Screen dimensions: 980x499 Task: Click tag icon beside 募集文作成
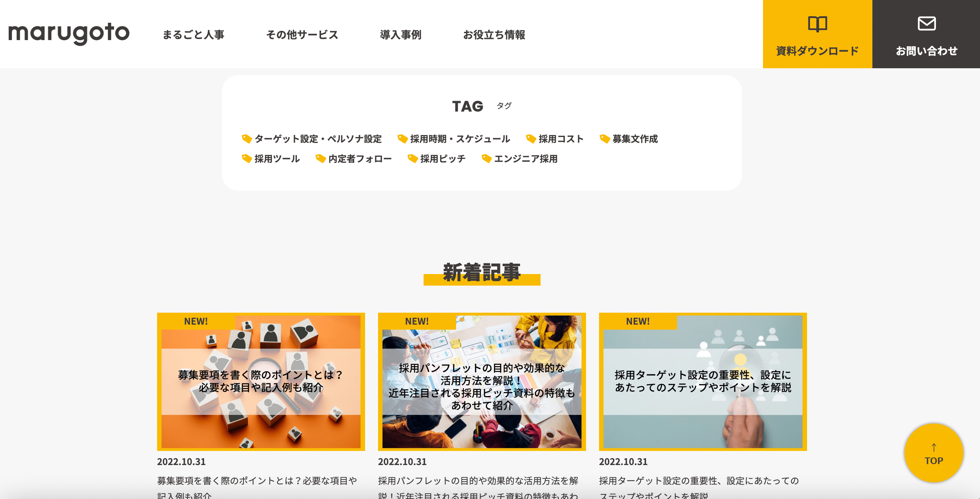(x=604, y=139)
